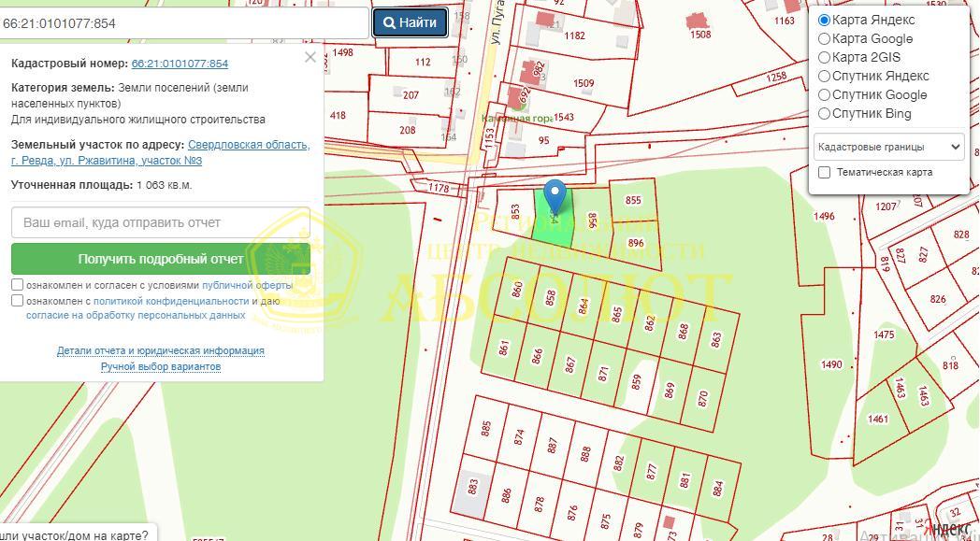The image size is (980, 541).
Task: Click parcel 859 on the map
Action: (x=636, y=382)
